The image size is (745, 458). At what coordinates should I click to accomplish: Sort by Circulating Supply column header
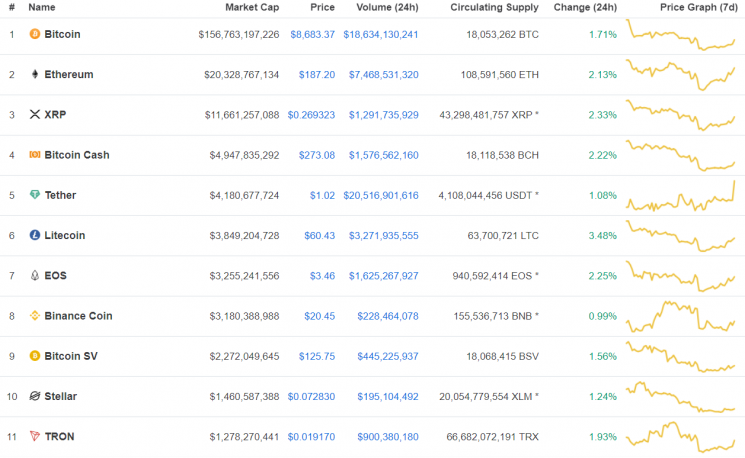494,7
